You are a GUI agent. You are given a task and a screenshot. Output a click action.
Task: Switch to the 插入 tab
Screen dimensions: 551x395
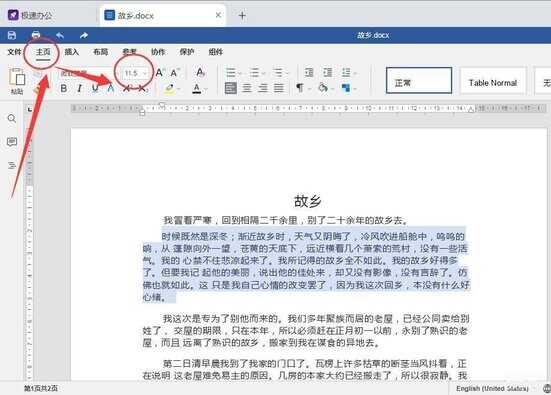click(72, 52)
